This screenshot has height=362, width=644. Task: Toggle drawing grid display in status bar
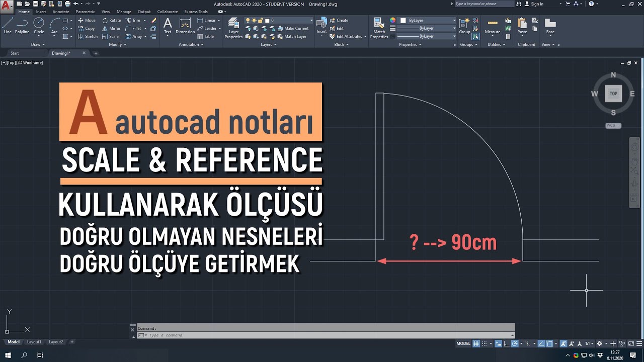476,343
